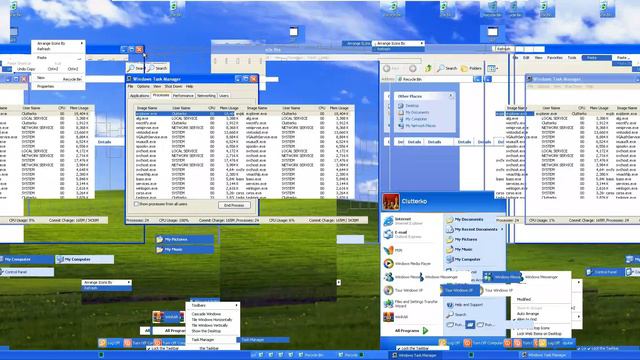Select Undo Copy in the context menu
This screenshot has height=360, width=640.
(x=26, y=69)
